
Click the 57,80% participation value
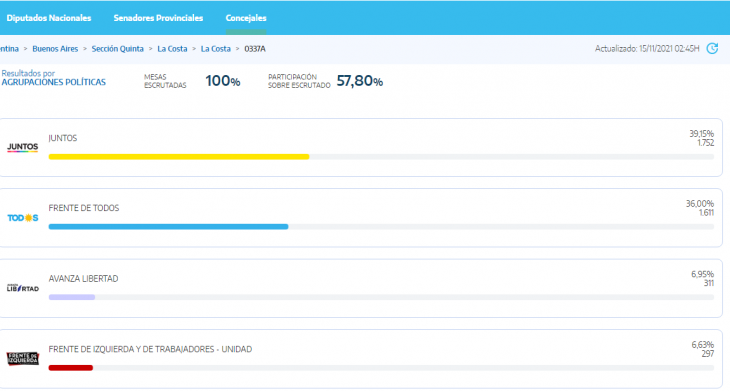pyautogui.click(x=359, y=81)
